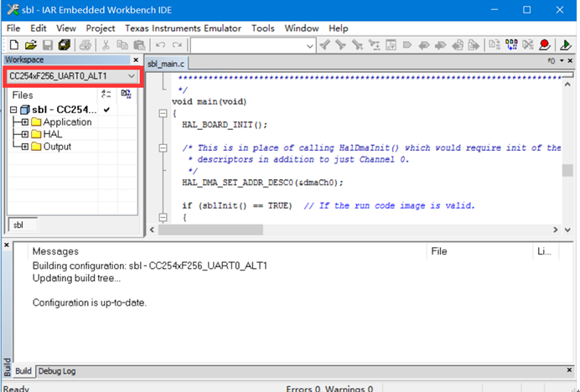580x392 pixels.
Task: Navigate forward in editor history
Action: coord(474,45)
